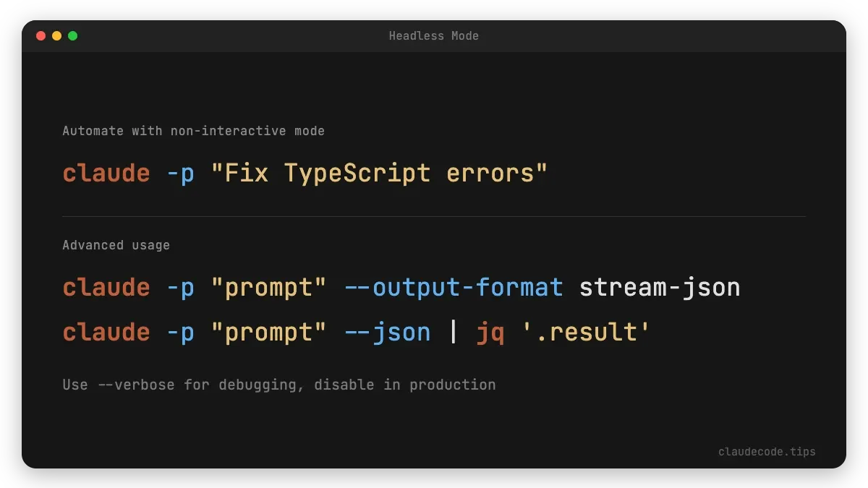Click the green maximize window button

[72, 35]
